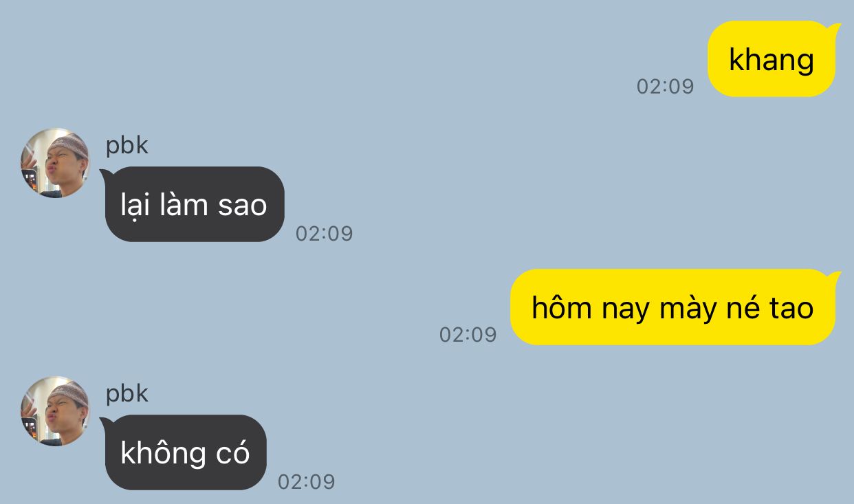
Task: Tap the "hôm nay mày né tao" message
Action: pyautogui.click(x=674, y=307)
